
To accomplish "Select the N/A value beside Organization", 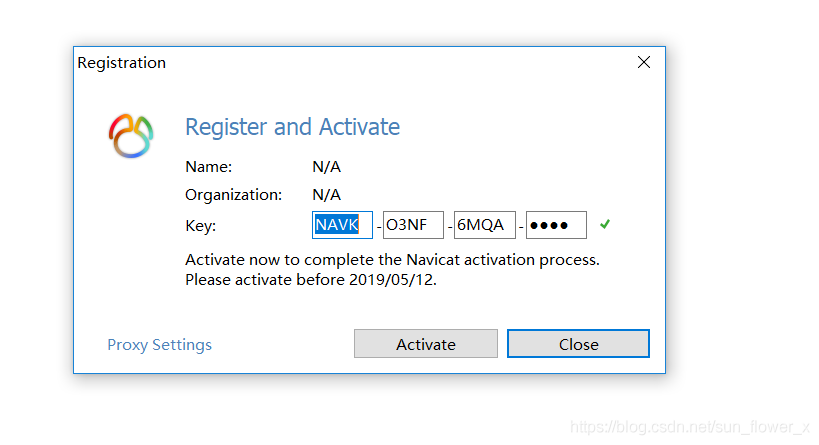I will (326, 195).
